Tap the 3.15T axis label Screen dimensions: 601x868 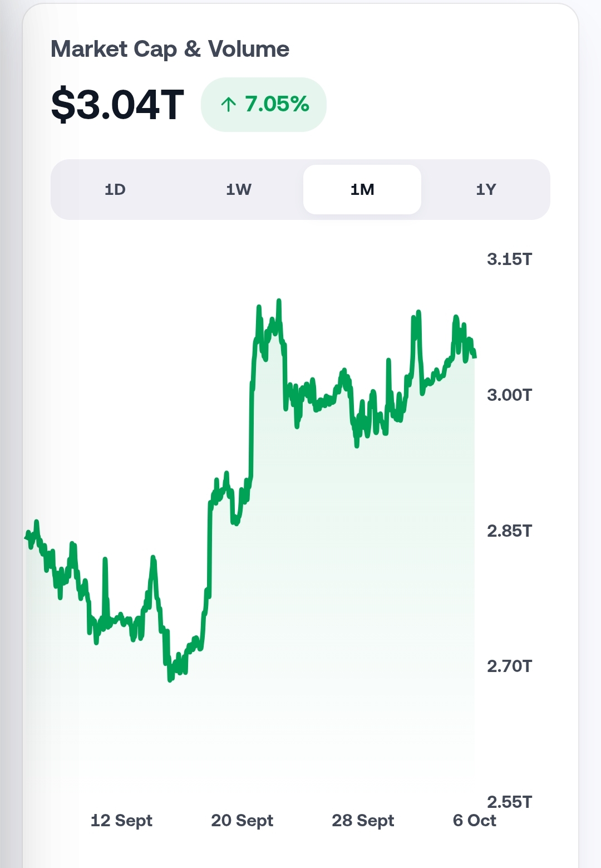tap(509, 259)
